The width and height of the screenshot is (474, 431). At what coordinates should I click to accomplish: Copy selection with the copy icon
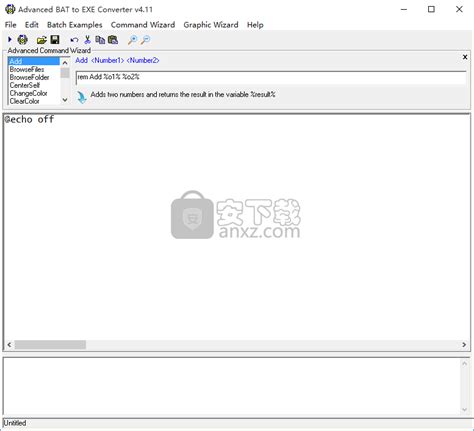point(100,40)
